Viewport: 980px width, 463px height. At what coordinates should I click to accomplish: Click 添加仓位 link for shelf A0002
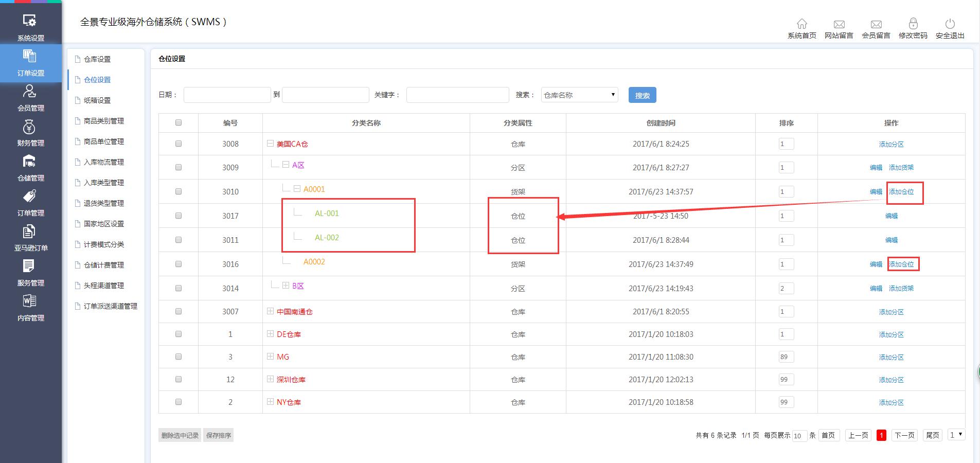[902, 264]
